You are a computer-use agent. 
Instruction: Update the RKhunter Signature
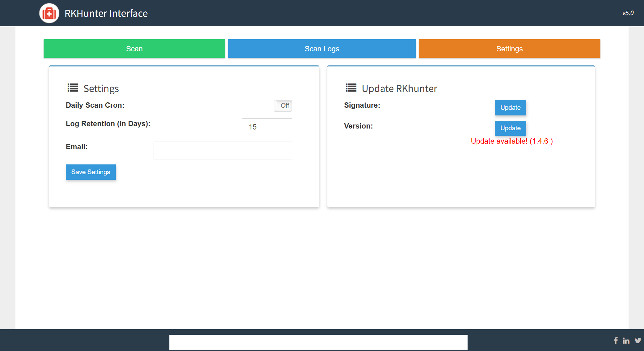[510, 108]
